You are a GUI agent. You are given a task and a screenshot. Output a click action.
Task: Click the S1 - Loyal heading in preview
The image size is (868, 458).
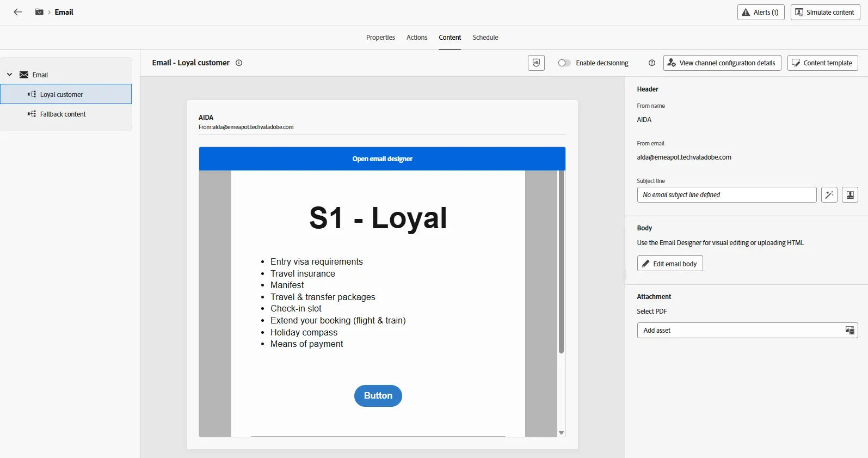pos(378,218)
